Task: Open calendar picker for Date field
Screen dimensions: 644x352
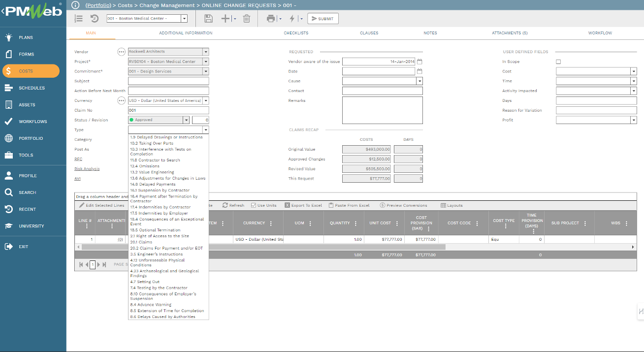Action: 419,71
